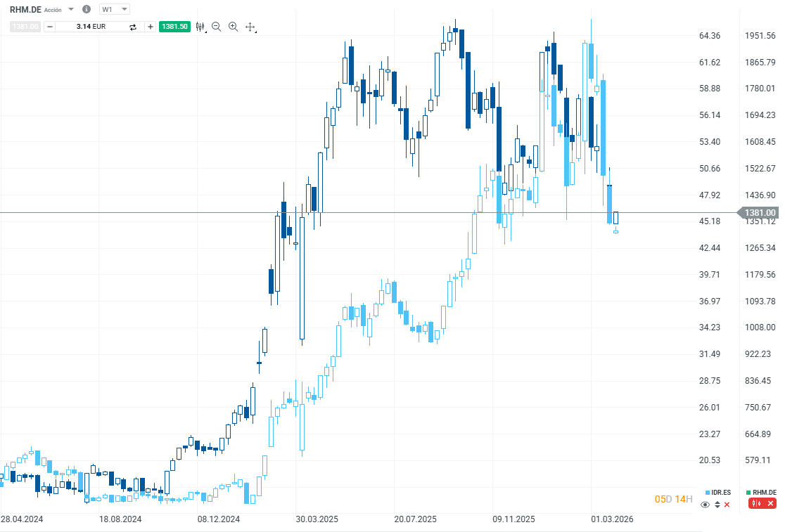Open the RHM.DE instrument info icon

point(87,9)
